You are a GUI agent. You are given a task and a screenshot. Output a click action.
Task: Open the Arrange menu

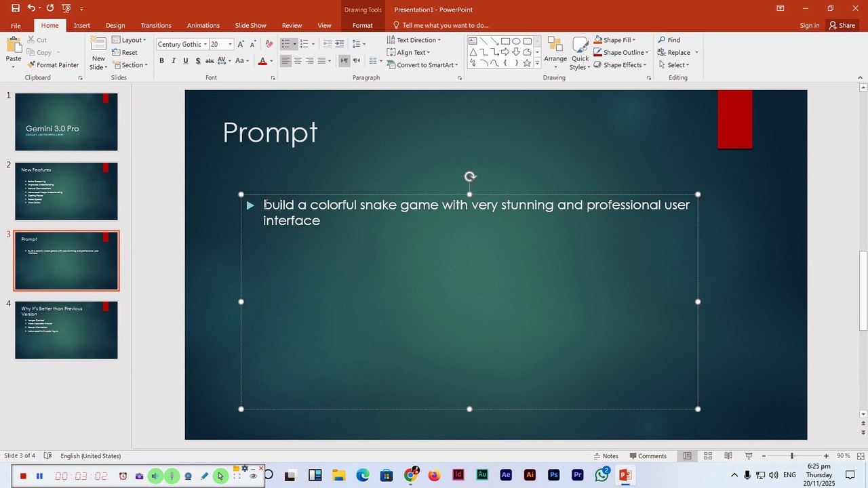[x=555, y=53]
